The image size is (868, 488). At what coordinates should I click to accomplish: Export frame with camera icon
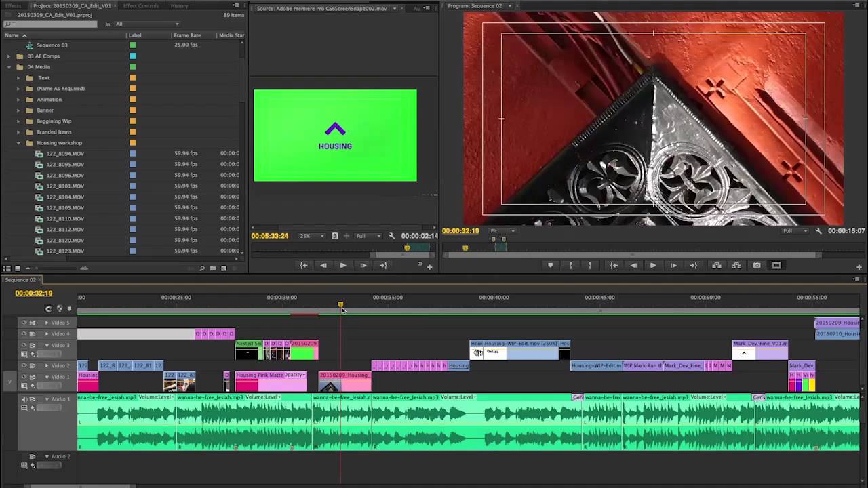click(x=757, y=266)
